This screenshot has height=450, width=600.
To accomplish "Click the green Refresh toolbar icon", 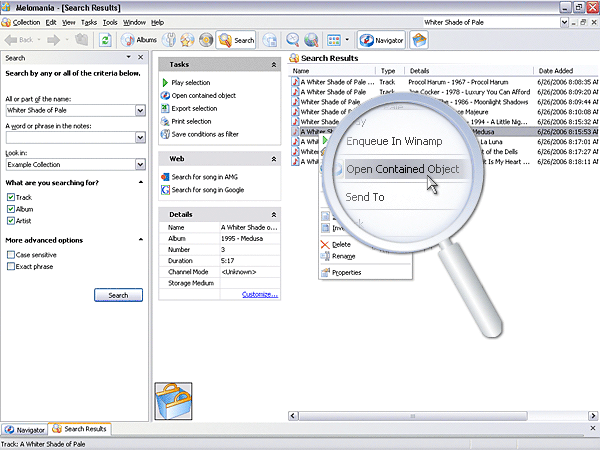I will coord(106,40).
